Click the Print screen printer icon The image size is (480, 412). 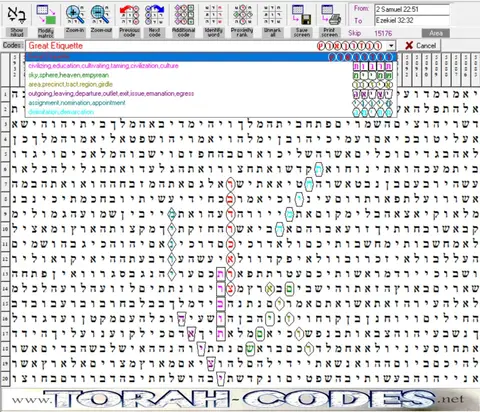click(330, 14)
